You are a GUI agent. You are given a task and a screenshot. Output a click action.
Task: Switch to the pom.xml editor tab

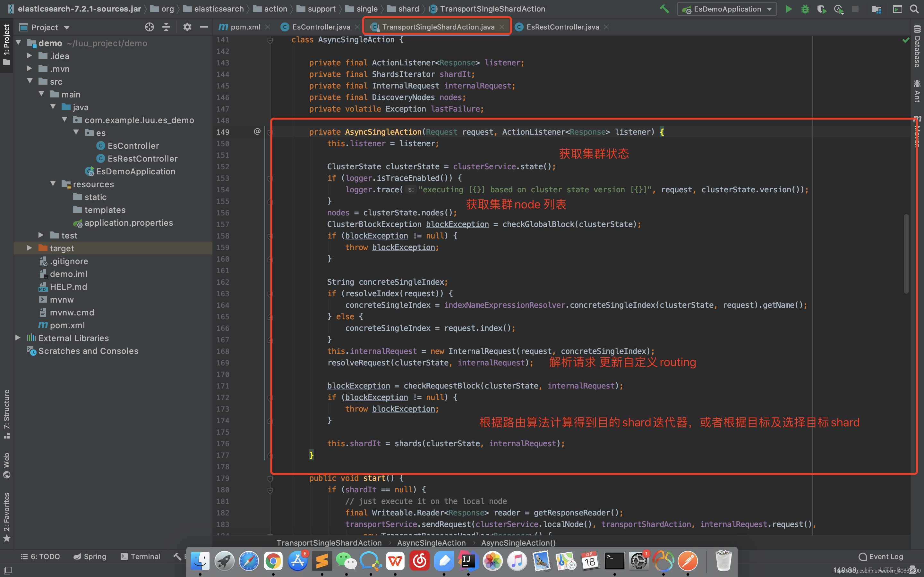[244, 27]
